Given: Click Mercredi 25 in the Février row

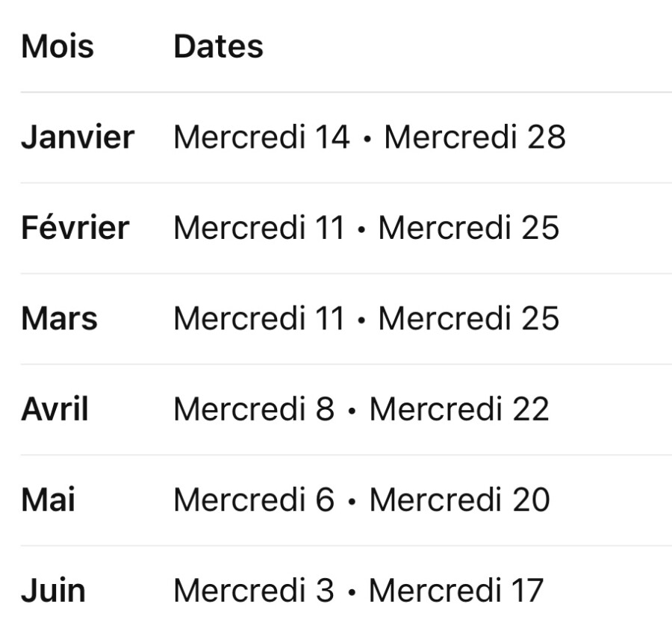Looking at the screenshot, I should pyautogui.click(x=468, y=228).
